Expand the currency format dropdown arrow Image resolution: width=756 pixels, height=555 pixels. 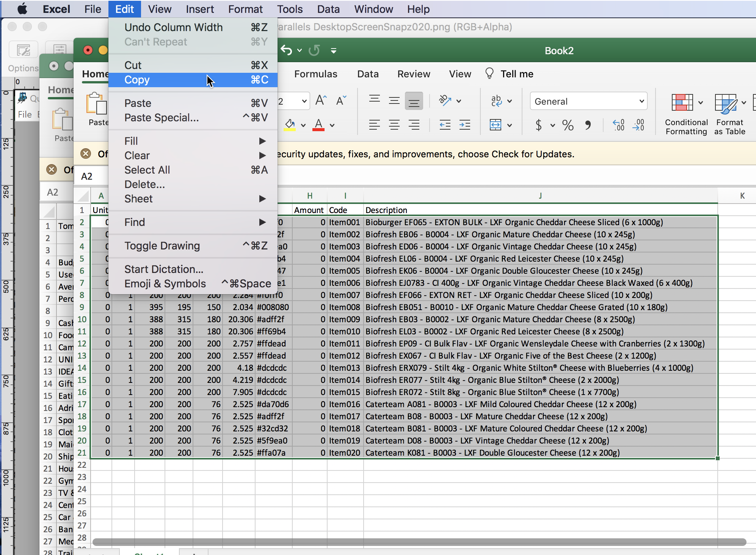(x=553, y=125)
